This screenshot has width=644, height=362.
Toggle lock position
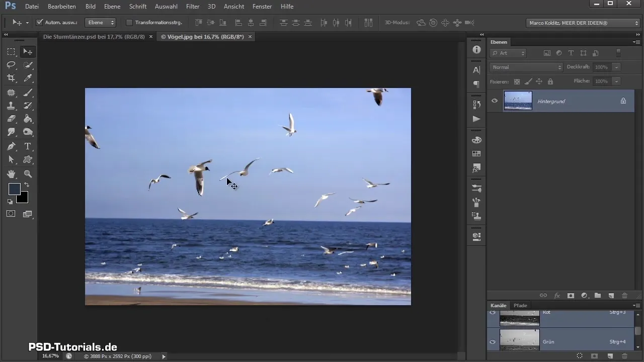click(x=539, y=81)
